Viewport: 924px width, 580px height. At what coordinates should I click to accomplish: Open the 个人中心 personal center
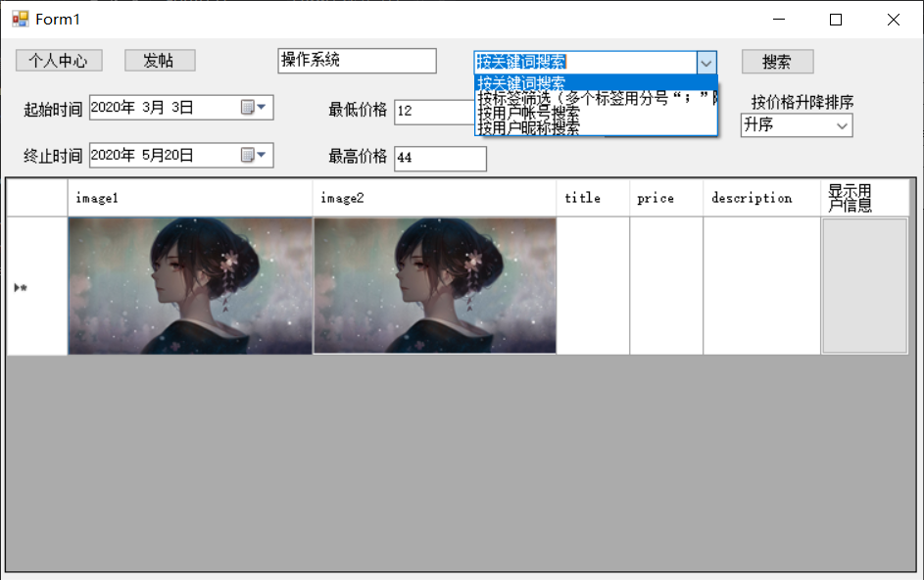59,60
